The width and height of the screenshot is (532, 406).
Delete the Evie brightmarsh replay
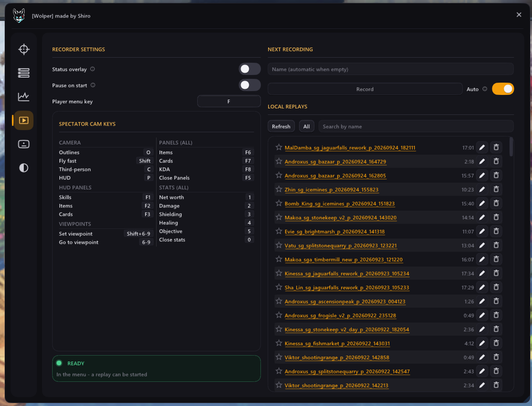pos(496,231)
